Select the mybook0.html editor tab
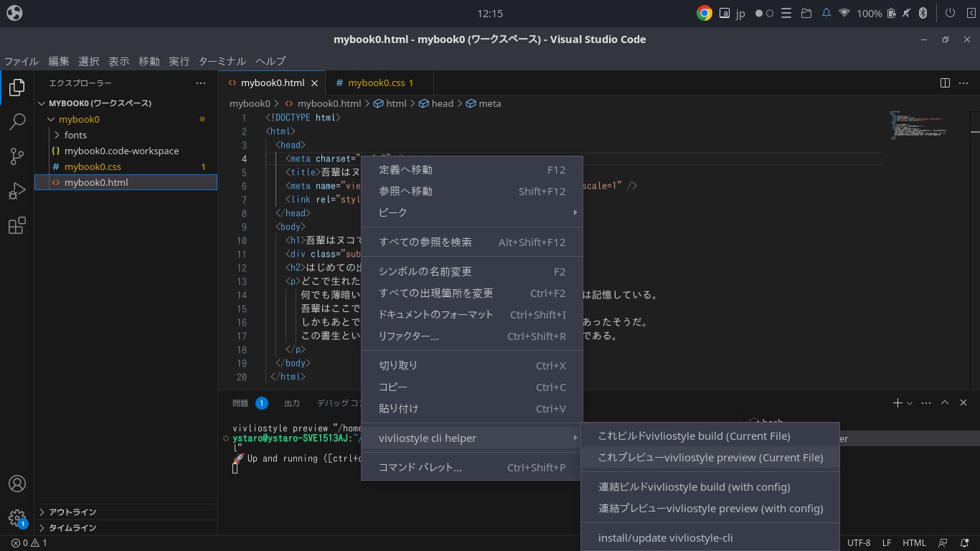Image resolution: width=980 pixels, height=551 pixels. tap(272, 83)
